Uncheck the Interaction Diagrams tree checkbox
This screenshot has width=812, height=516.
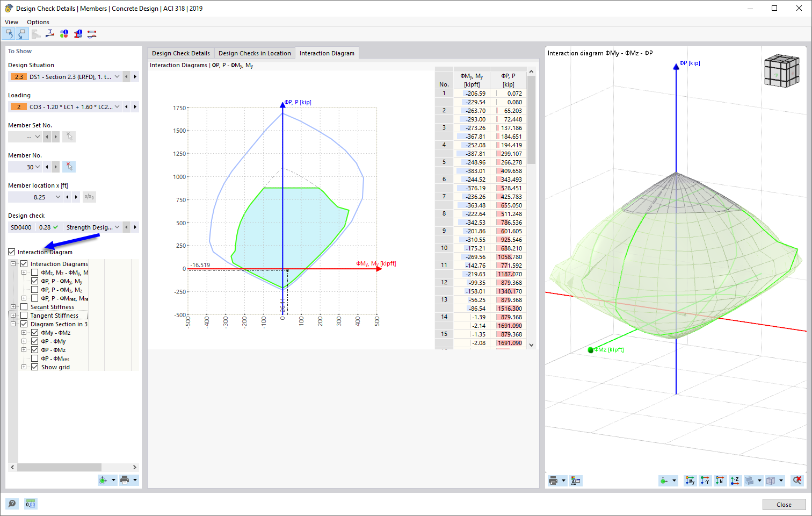tap(24, 263)
